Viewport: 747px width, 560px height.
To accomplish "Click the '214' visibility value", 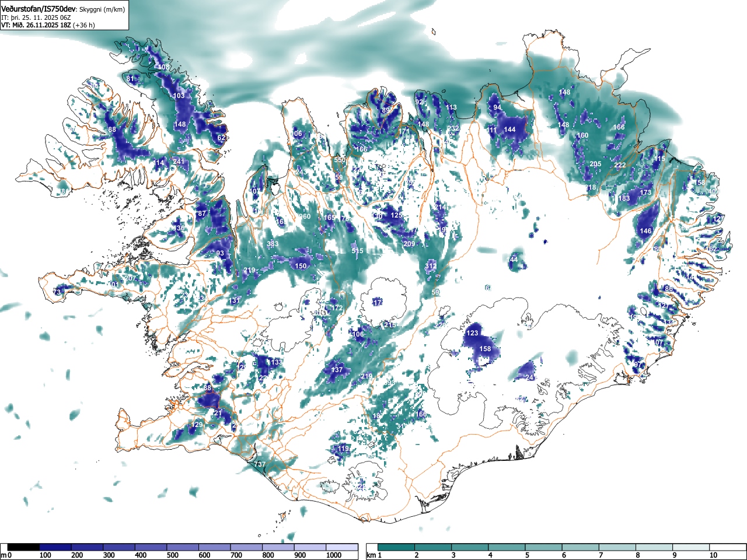I will point(440,208).
